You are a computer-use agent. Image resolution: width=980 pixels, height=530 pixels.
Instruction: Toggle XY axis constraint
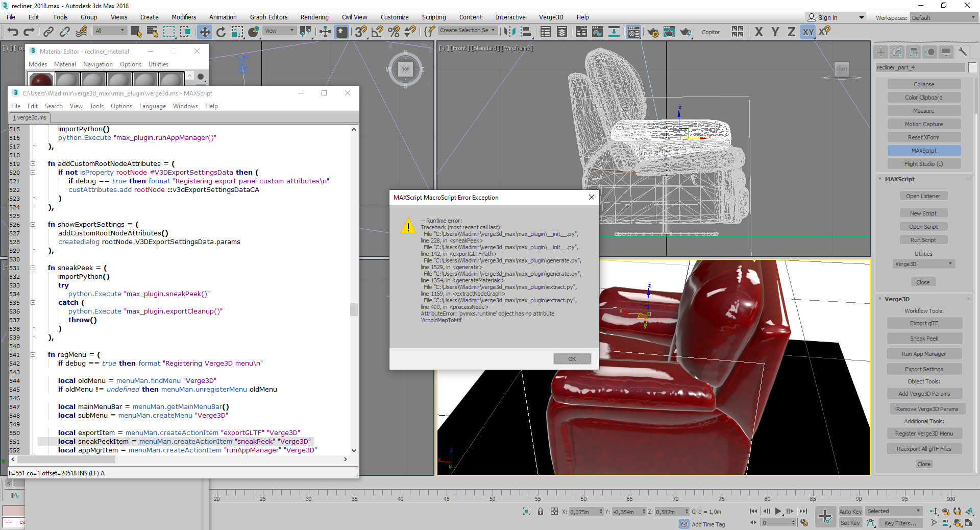[808, 32]
